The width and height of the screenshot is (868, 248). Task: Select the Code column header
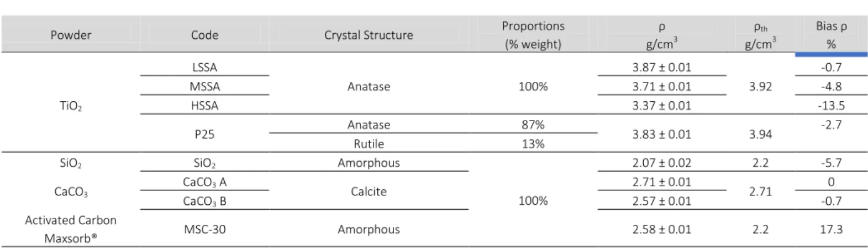coord(204,35)
